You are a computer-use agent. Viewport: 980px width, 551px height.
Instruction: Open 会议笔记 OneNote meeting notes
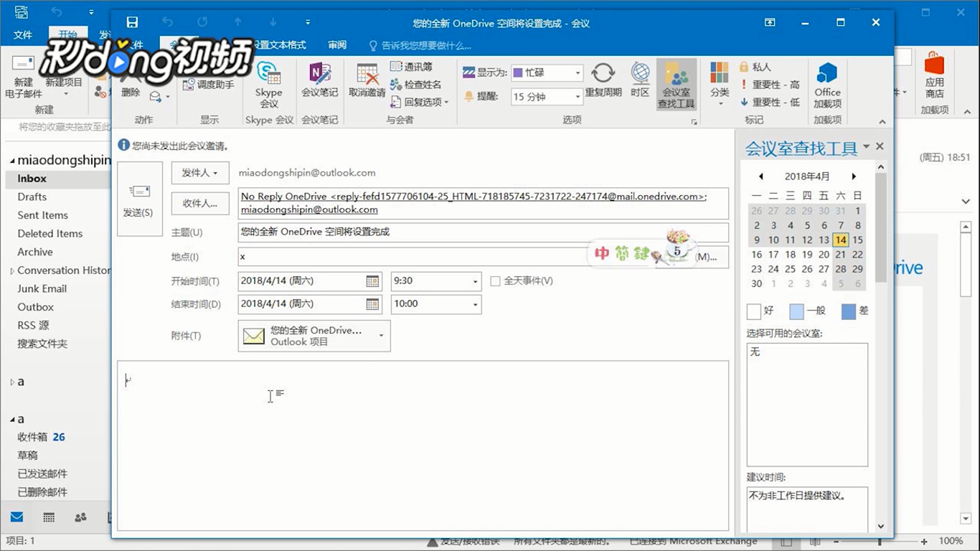pos(319,80)
